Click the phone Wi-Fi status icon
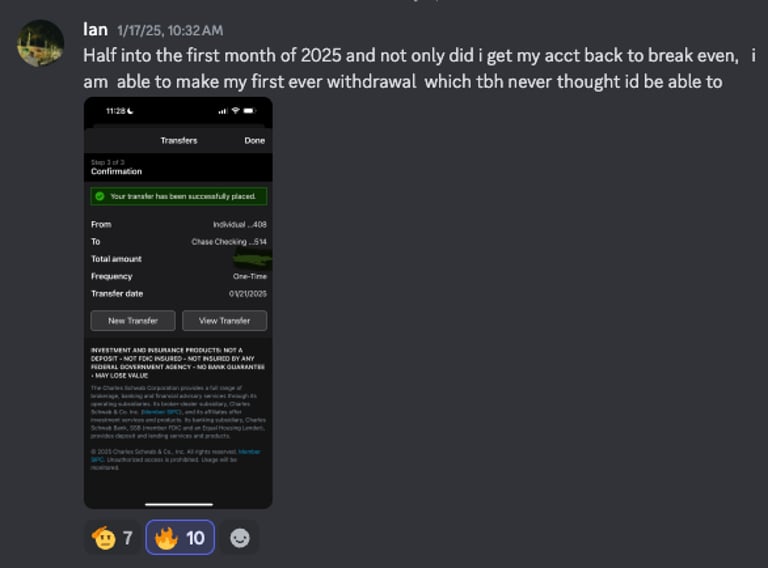Image resolution: width=768 pixels, height=568 pixels. tap(236, 111)
